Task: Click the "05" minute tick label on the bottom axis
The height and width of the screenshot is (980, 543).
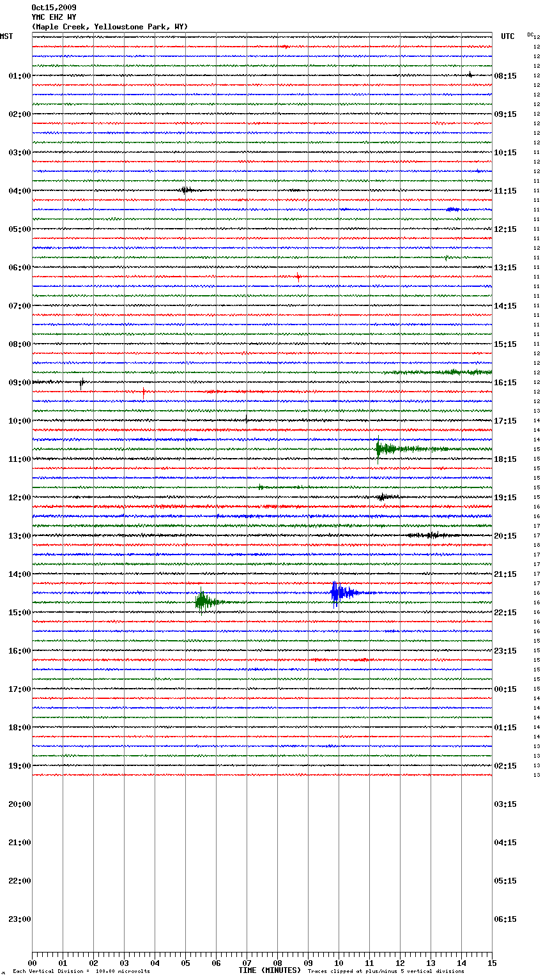Action: [x=185, y=963]
